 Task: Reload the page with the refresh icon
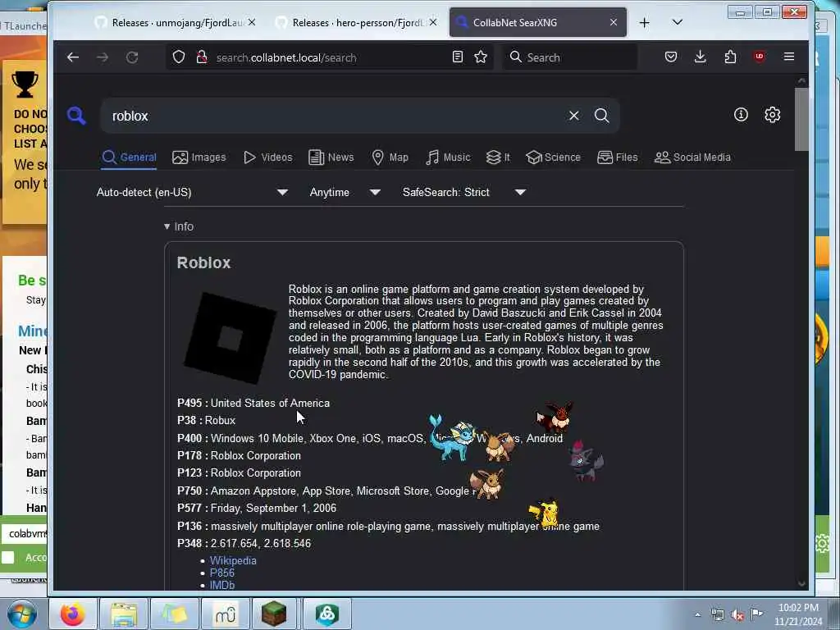coord(132,57)
